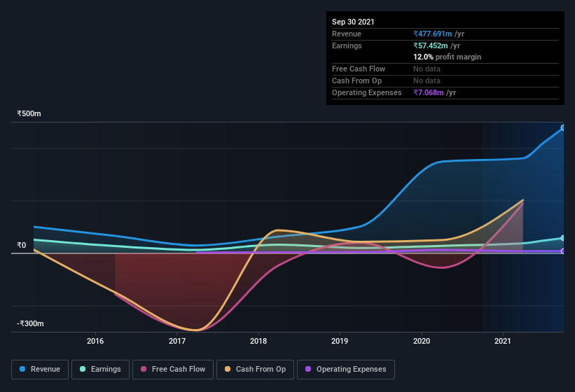Screen dimensions: 575x392
Task: Click the 2017 x-axis label
Action: [x=177, y=341]
